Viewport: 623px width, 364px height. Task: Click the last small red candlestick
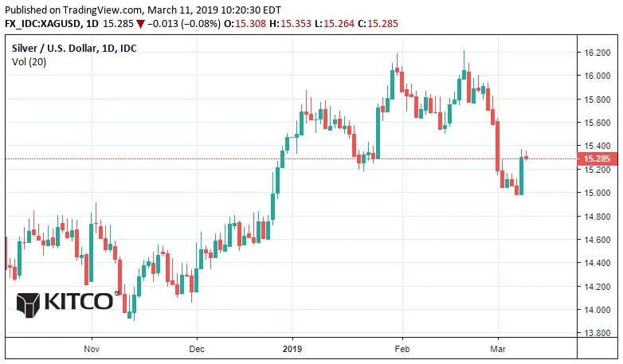[x=527, y=157]
